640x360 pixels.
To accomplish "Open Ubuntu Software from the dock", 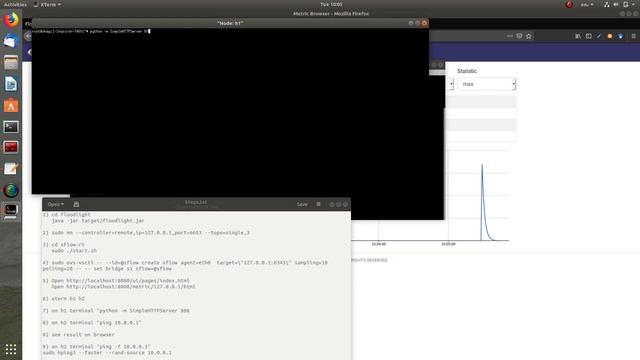I will [11, 106].
